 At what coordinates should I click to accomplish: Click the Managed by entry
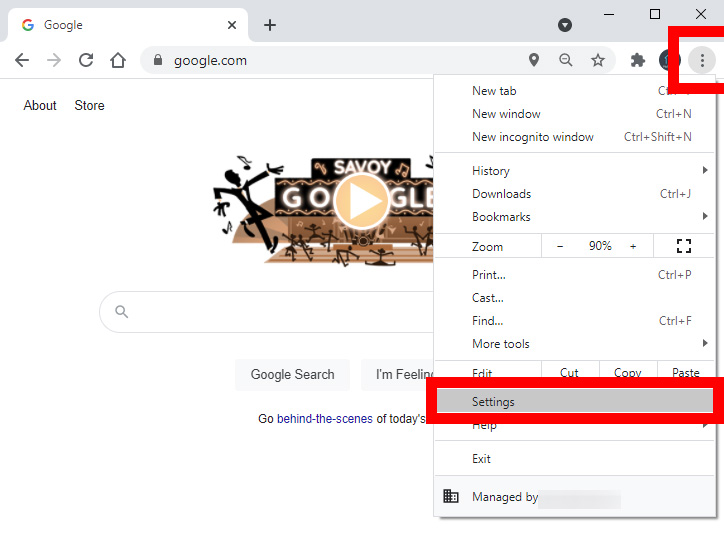[x=574, y=496]
